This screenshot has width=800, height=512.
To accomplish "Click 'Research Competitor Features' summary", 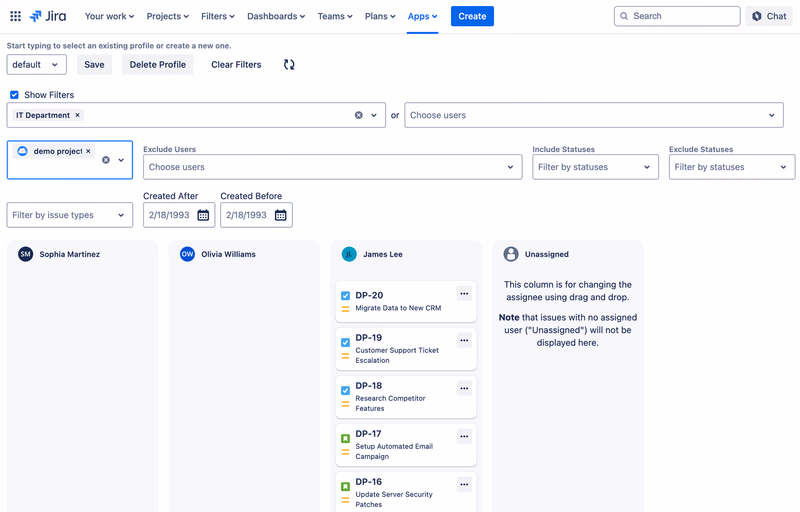I will tap(390, 403).
